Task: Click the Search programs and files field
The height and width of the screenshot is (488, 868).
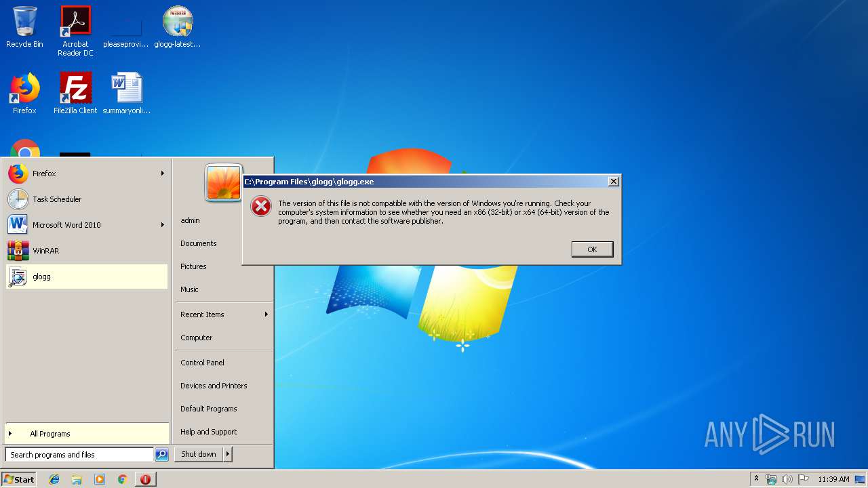Action: [x=79, y=455]
